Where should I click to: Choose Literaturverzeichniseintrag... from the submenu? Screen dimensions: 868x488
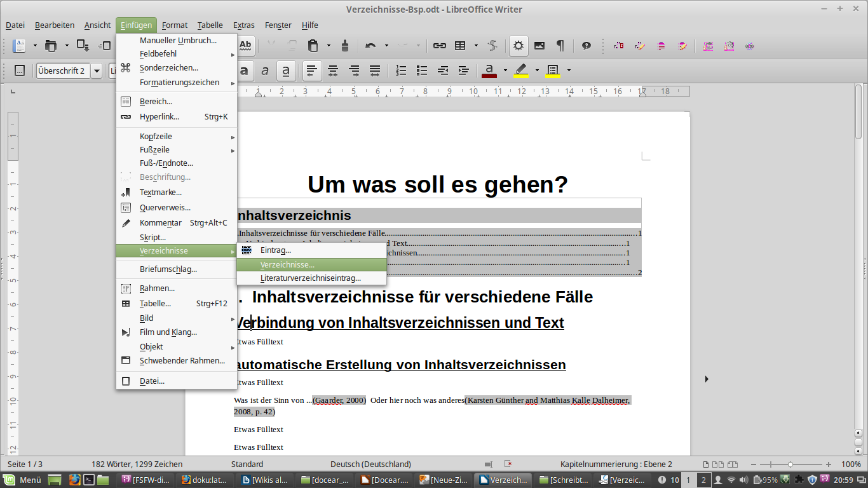coord(310,278)
